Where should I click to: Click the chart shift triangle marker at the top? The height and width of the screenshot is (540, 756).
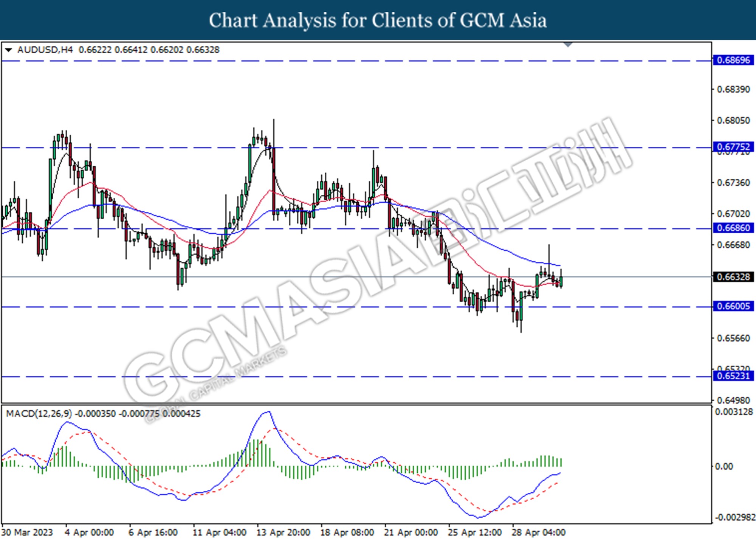click(x=568, y=45)
